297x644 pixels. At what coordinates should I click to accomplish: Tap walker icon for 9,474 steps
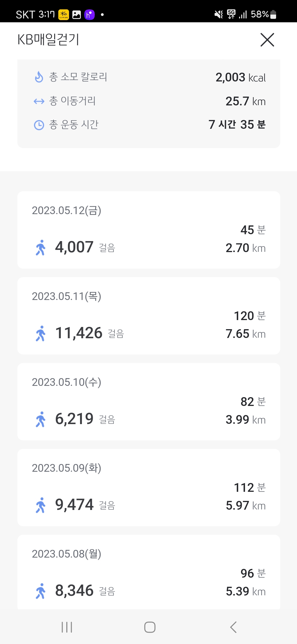[41, 505]
